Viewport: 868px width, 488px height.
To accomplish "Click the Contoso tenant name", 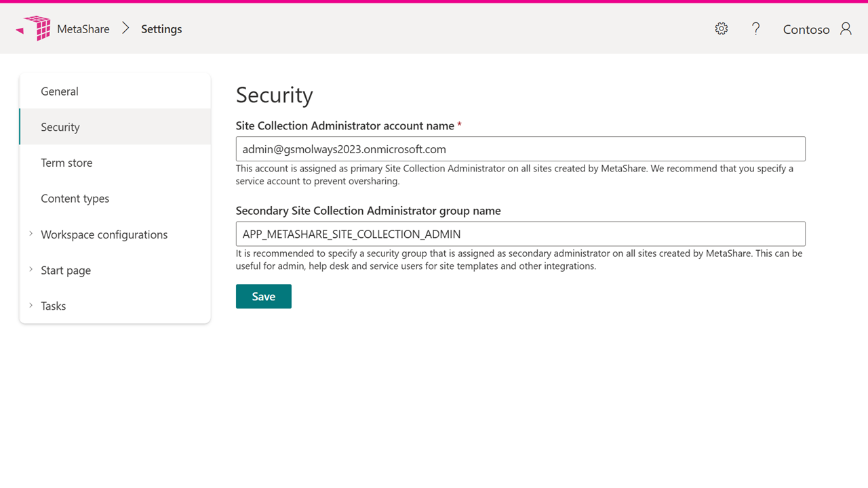I will (806, 30).
